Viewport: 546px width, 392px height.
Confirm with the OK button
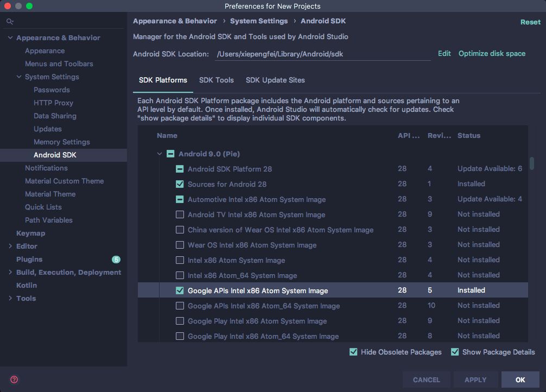[x=520, y=380]
